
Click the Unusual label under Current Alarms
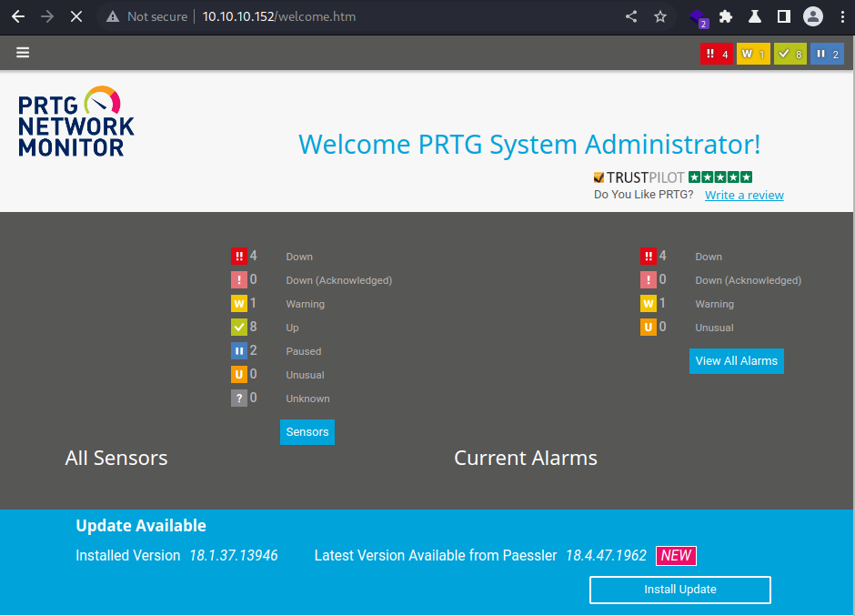click(714, 328)
